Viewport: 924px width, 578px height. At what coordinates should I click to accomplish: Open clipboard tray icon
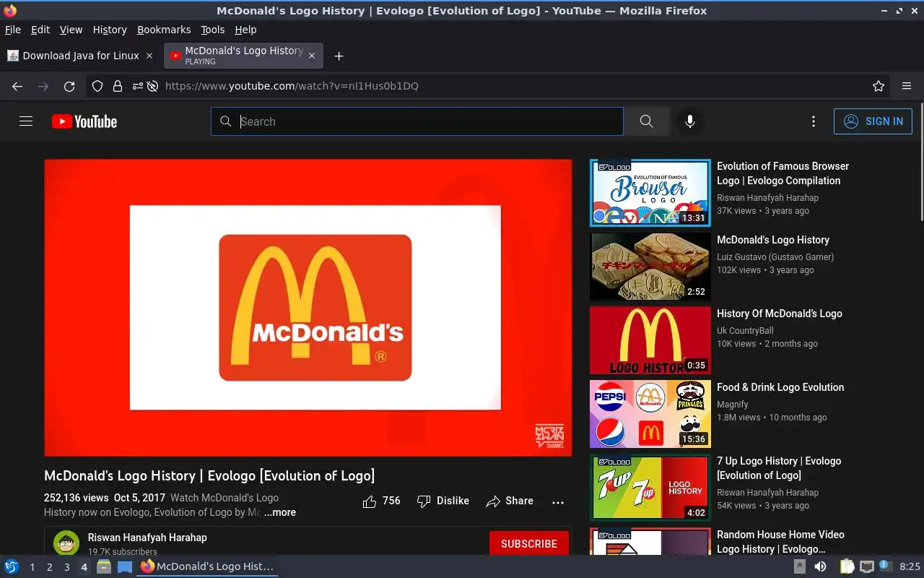tap(847, 567)
